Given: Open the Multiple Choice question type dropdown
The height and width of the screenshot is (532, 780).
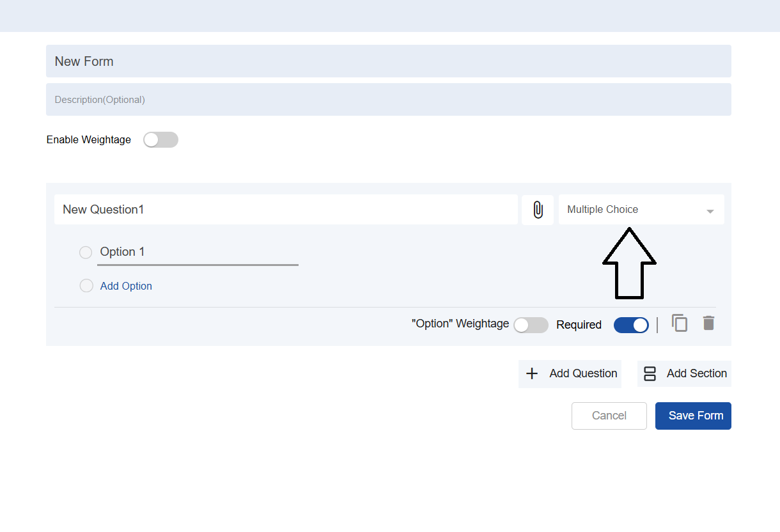Looking at the screenshot, I should coord(633,210).
